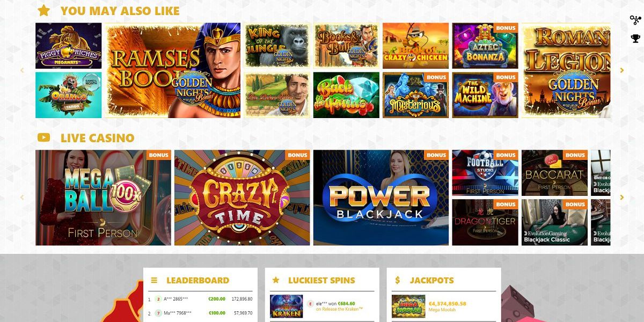The image size is (644, 322).
Task: Click the Leaderboard list icon
Action: [x=155, y=280]
